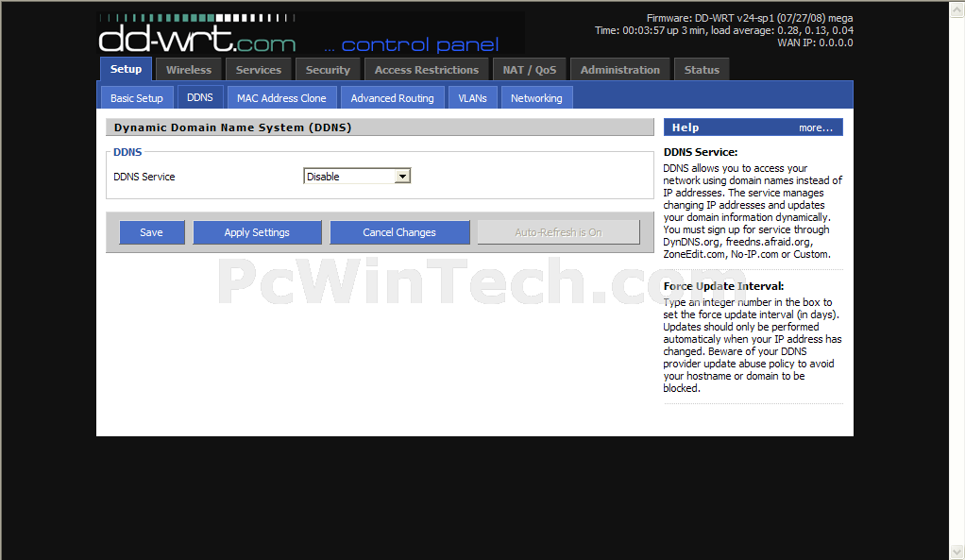Open the Help more... link
The image size is (965, 560).
click(816, 128)
